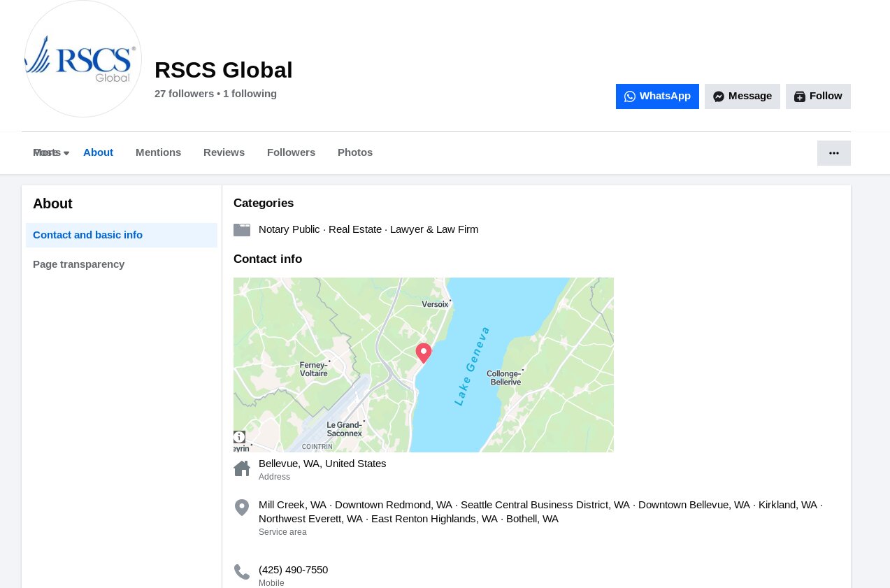The width and height of the screenshot is (890, 588).
Task: Click the house address icon
Action: coord(242,468)
